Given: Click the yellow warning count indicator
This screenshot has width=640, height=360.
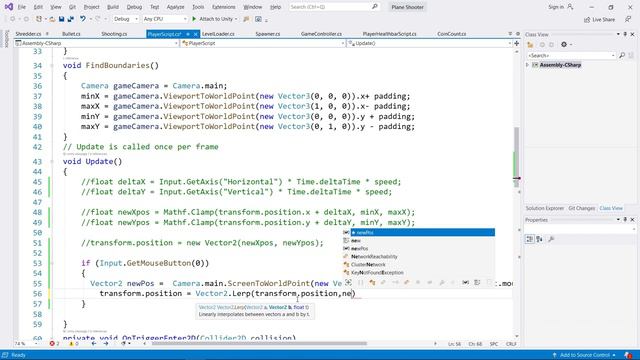Looking at the screenshot, I should [x=74, y=344].
